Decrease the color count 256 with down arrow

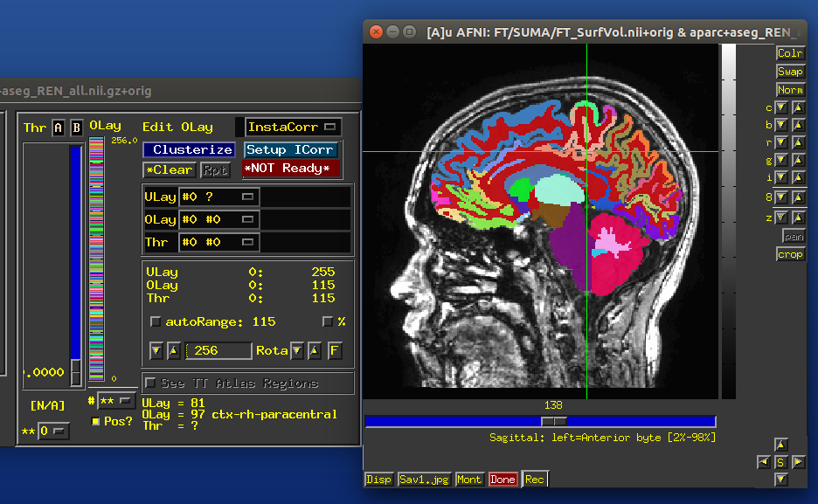156,351
